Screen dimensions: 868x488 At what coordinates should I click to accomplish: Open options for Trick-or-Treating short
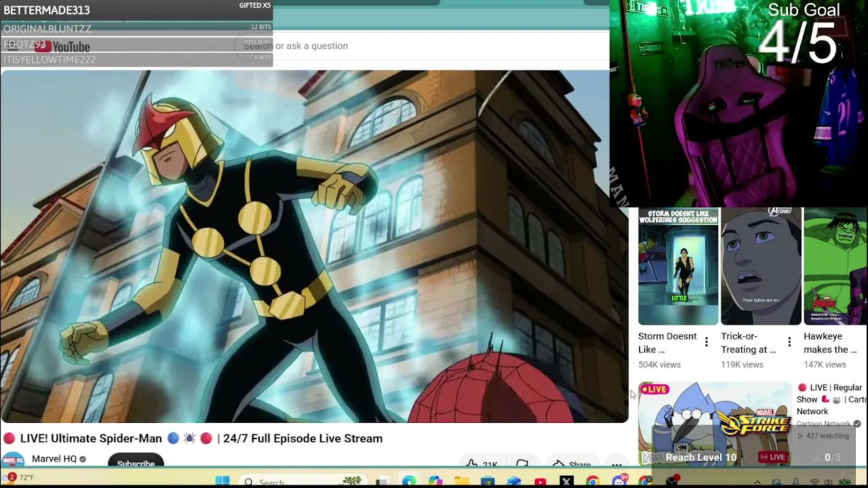click(789, 342)
